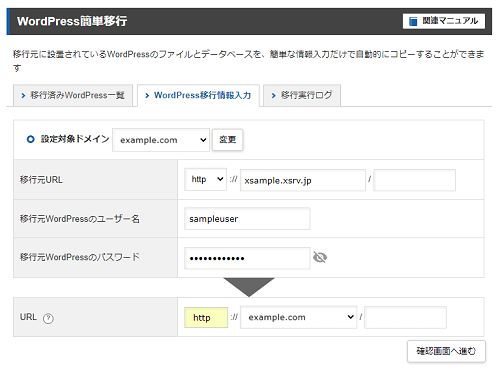Open the 関連マニュアル manual button
Viewport: 500px width, 376px height.
coord(444,21)
